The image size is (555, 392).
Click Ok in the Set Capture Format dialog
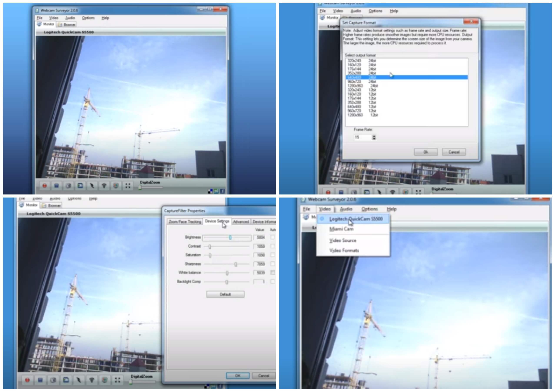click(426, 152)
